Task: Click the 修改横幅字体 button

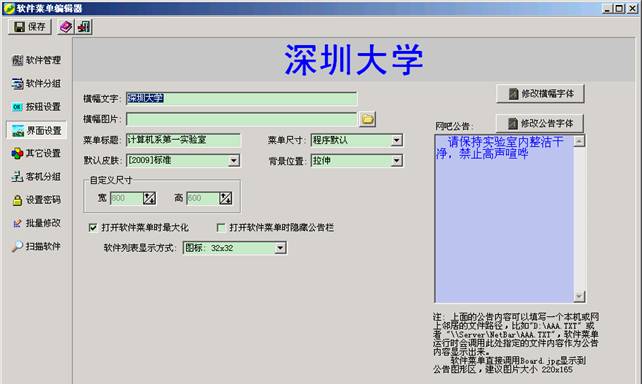Action: 540,94
